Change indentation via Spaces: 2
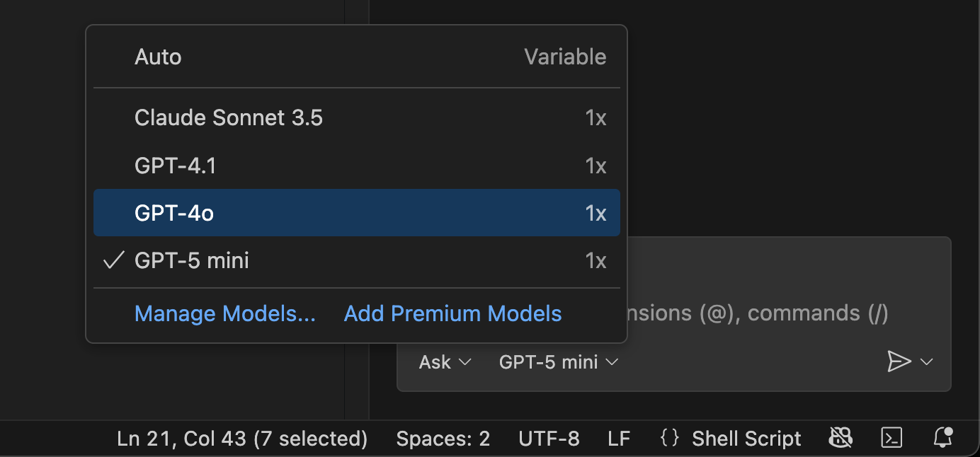The width and height of the screenshot is (980, 457). point(443,439)
